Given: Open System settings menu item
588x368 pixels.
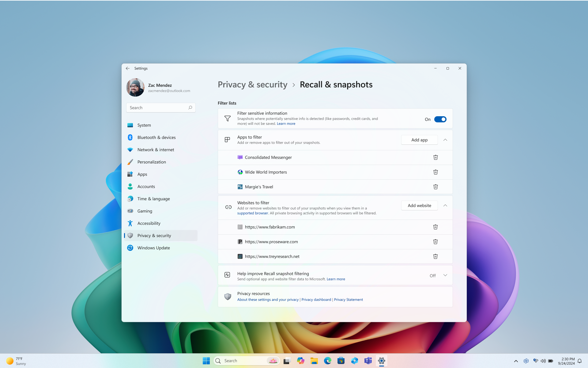Looking at the screenshot, I should 144,125.
